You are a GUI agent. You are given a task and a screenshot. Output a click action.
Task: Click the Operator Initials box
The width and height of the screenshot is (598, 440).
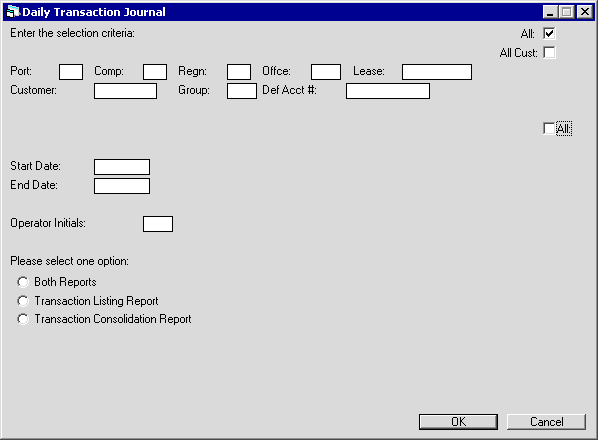[x=158, y=224]
